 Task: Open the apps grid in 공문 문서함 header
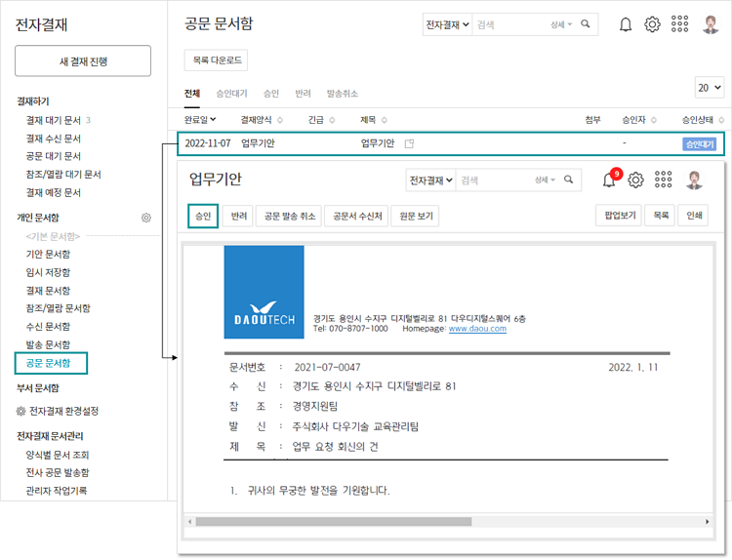tap(680, 24)
